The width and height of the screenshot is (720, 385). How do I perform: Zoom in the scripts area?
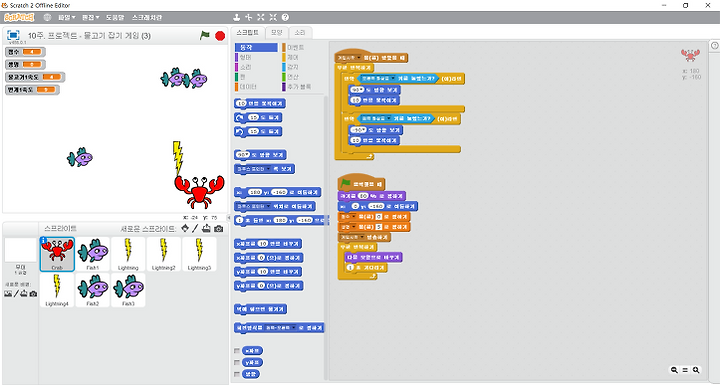696,370
